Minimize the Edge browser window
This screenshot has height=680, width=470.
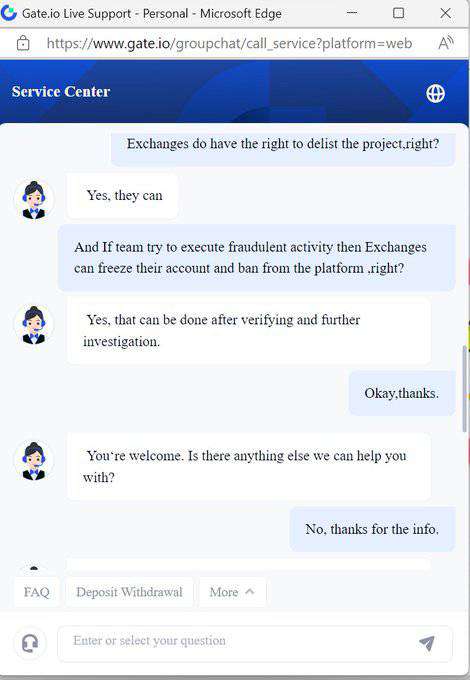352,13
